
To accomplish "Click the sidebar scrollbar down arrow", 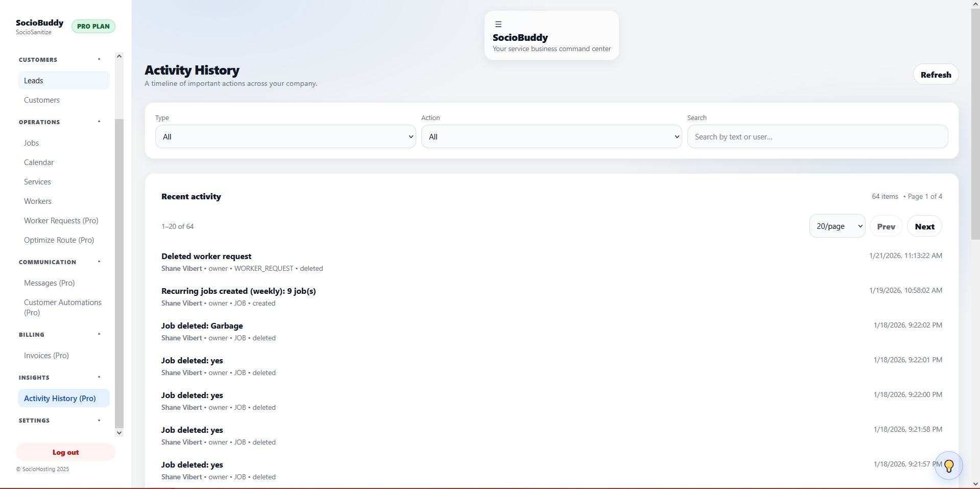I will click(x=118, y=432).
